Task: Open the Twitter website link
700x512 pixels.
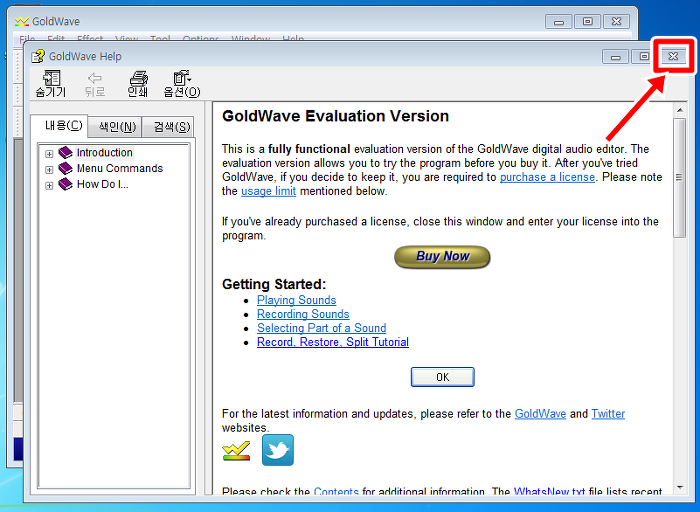Action: [608, 414]
